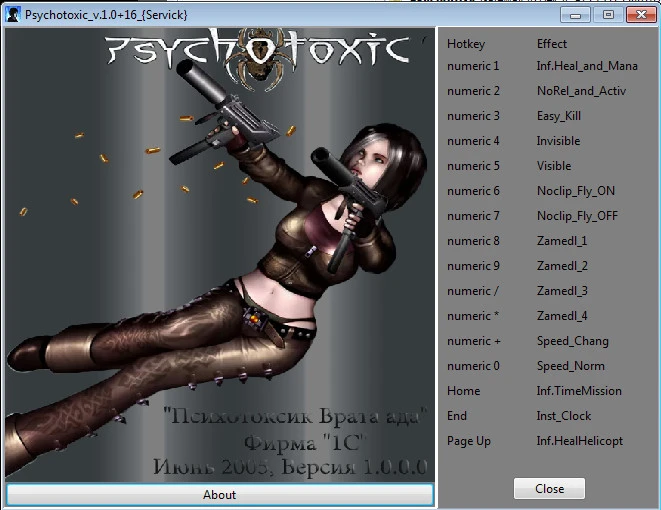The height and width of the screenshot is (510, 661).
Task: Click the 'Inf.TimeMission' effect text
Action: pyautogui.click(x=579, y=391)
